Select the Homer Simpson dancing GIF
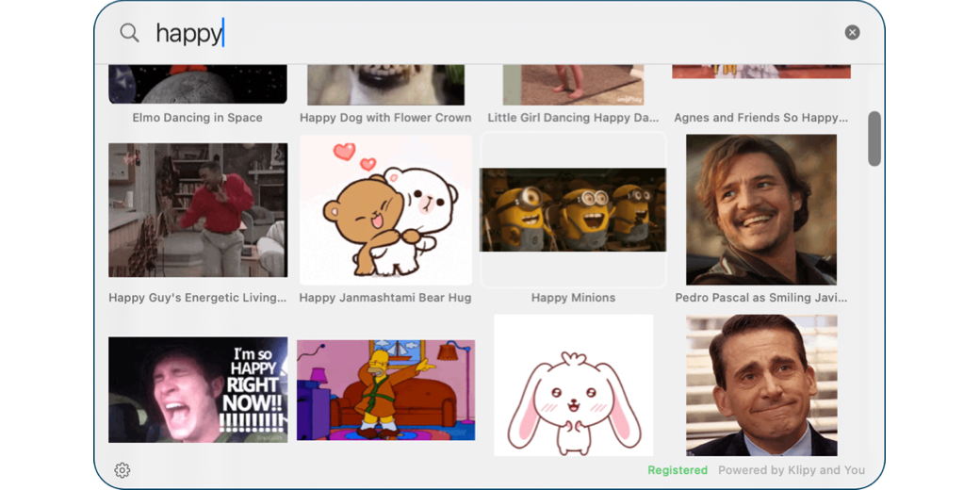 pos(385,390)
